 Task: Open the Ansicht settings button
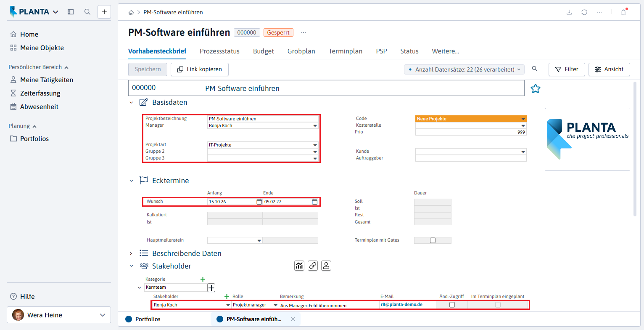(x=609, y=69)
